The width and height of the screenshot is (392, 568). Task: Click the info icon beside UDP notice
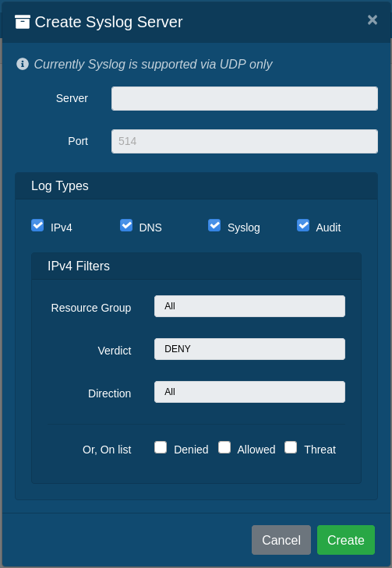23,64
